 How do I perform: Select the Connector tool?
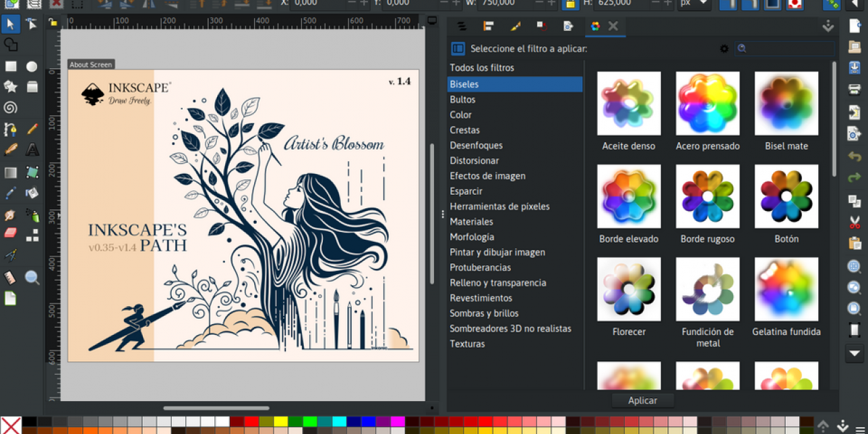click(32, 235)
